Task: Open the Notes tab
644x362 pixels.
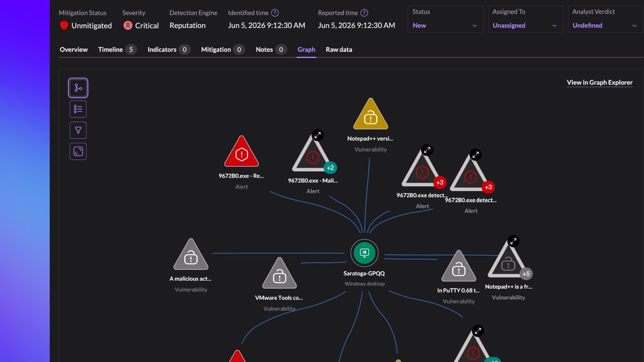Action: coord(271,49)
